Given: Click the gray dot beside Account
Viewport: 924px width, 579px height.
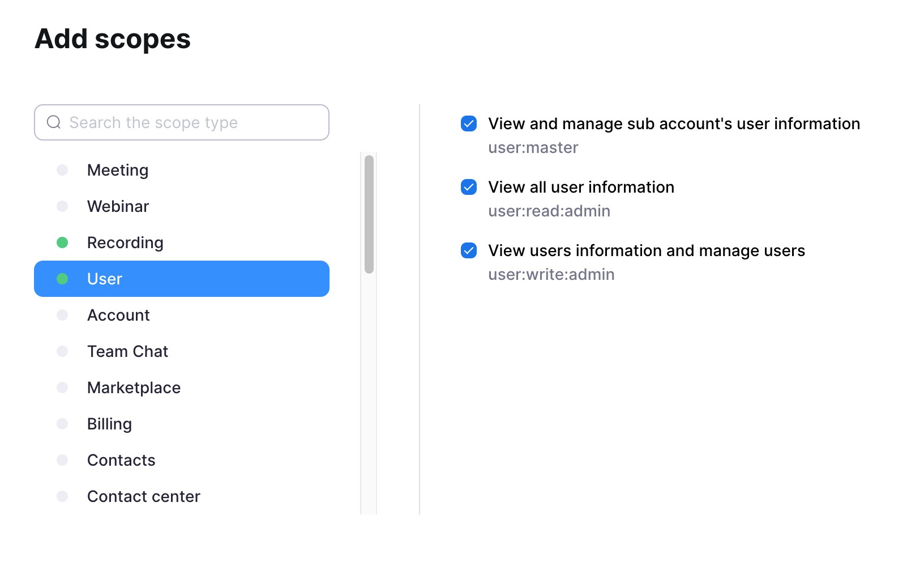Looking at the screenshot, I should [62, 315].
